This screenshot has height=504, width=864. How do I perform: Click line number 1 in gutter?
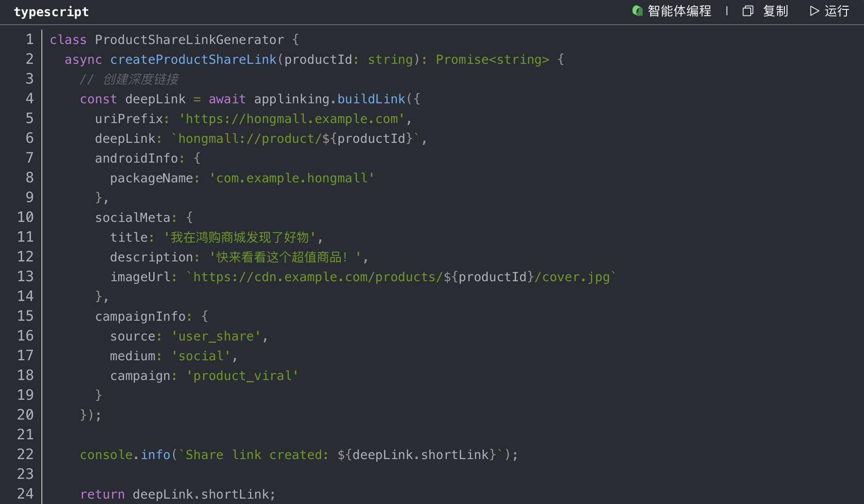pyautogui.click(x=29, y=40)
